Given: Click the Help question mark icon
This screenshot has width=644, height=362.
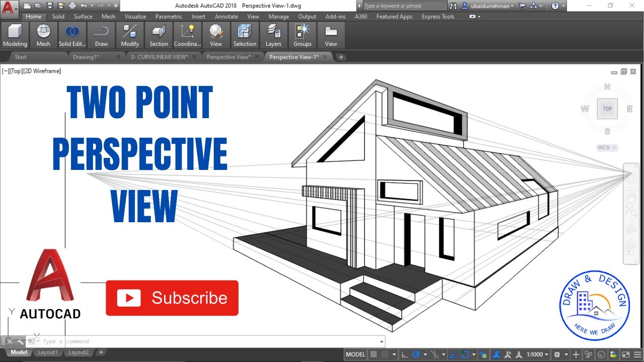Looking at the screenshot, I should click(x=555, y=6).
